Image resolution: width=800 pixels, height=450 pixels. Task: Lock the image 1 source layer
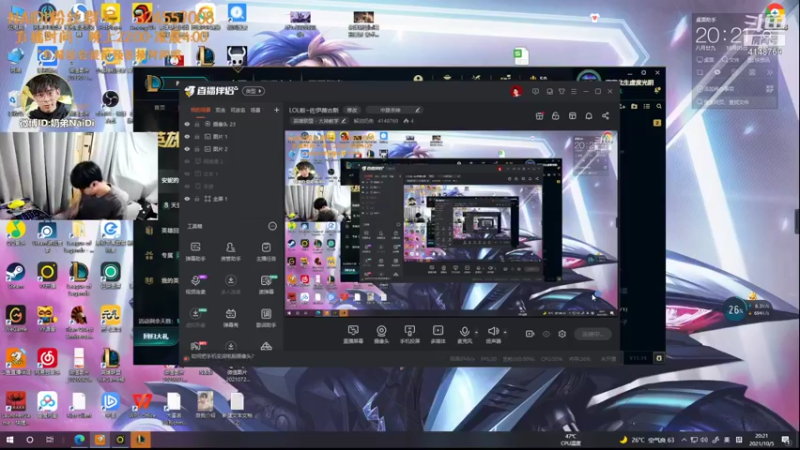tap(197, 137)
